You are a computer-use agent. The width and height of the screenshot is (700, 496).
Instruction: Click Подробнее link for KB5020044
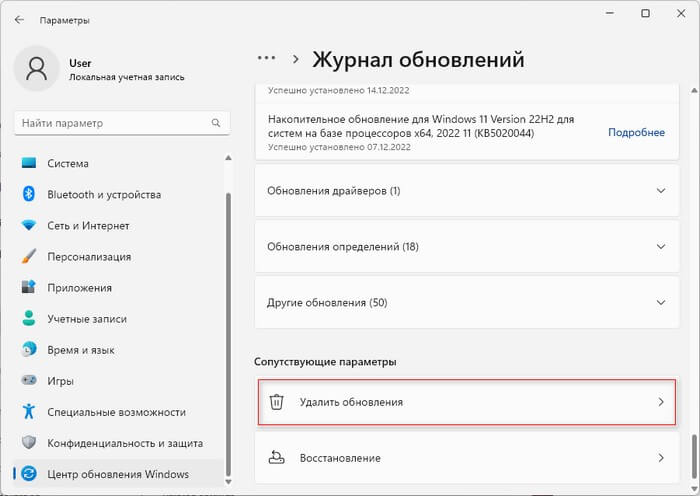[x=636, y=132]
